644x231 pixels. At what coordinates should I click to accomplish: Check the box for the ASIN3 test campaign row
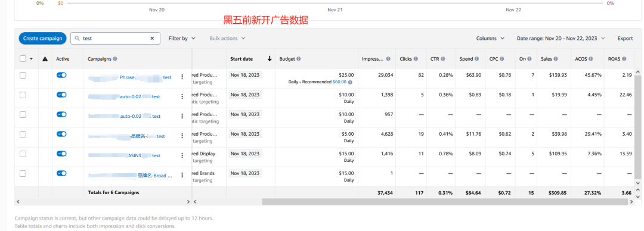[23, 154]
